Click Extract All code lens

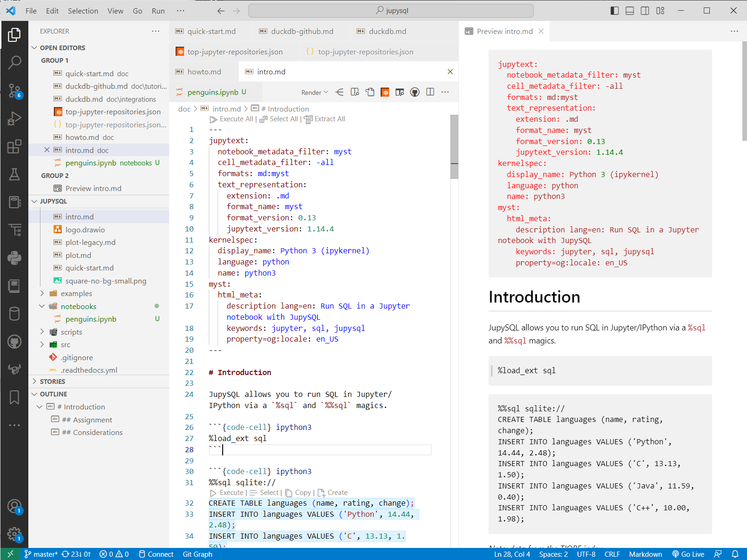pos(324,119)
